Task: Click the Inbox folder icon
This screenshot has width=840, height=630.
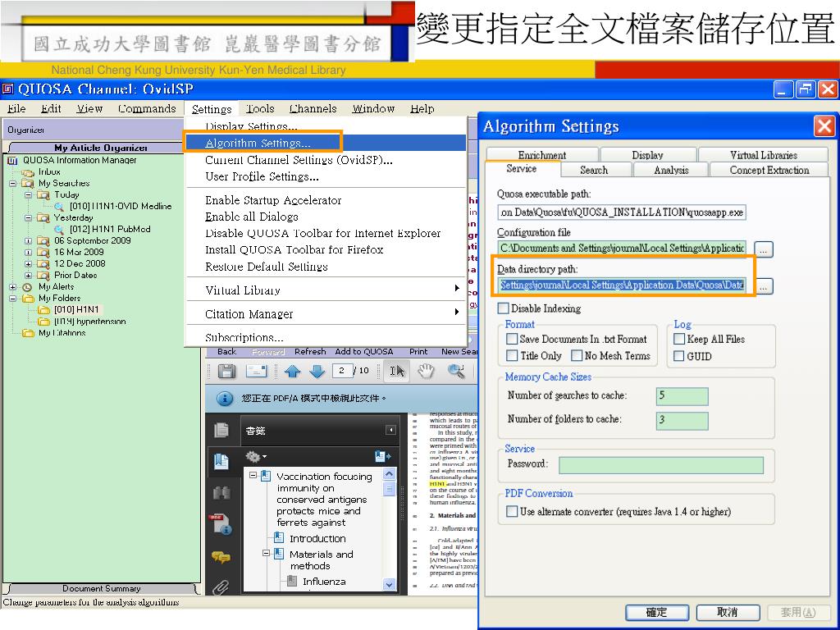Action: [x=27, y=172]
